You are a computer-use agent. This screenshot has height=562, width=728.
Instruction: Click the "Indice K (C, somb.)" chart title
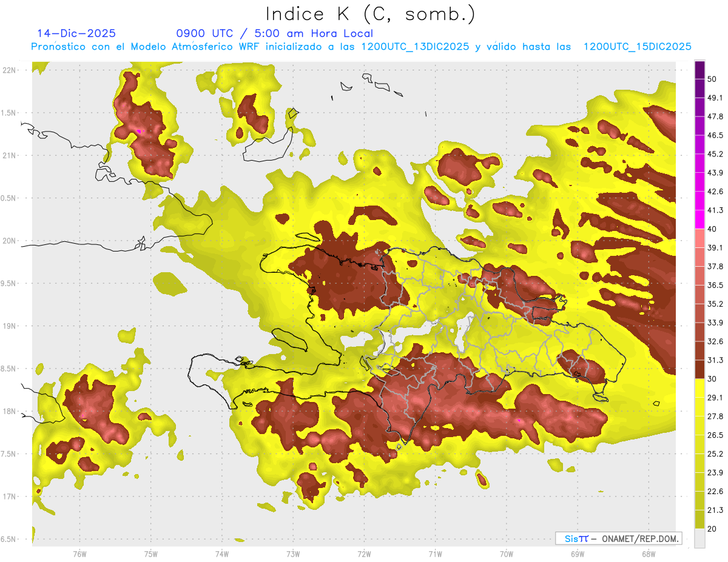tap(371, 14)
